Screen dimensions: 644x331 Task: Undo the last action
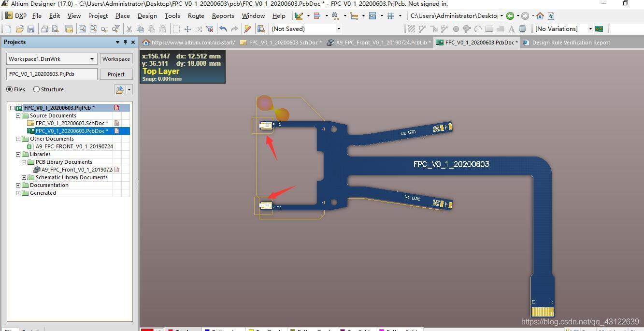[x=223, y=29]
